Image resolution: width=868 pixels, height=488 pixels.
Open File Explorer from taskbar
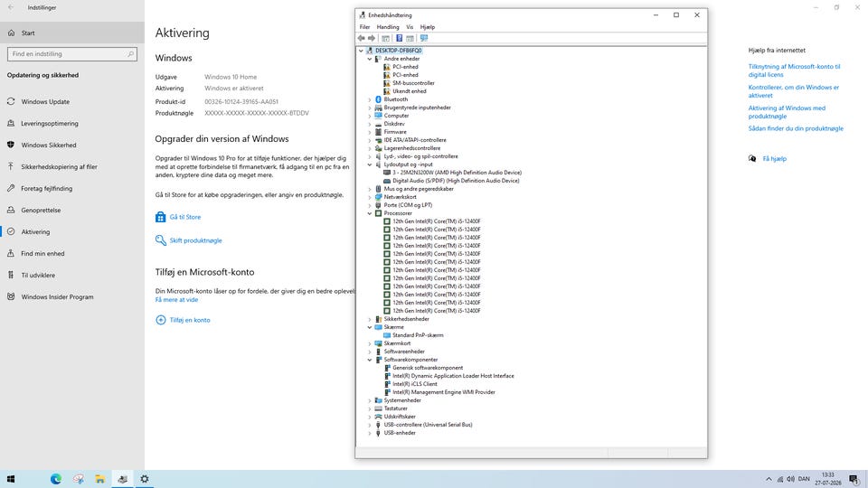pyautogui.click(x=100, y=479)
